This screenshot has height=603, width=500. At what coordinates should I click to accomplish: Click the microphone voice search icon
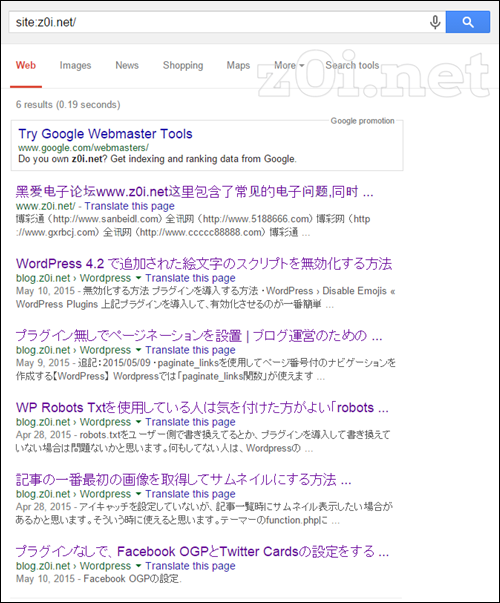pyautogui.click(x=435, y=22)
